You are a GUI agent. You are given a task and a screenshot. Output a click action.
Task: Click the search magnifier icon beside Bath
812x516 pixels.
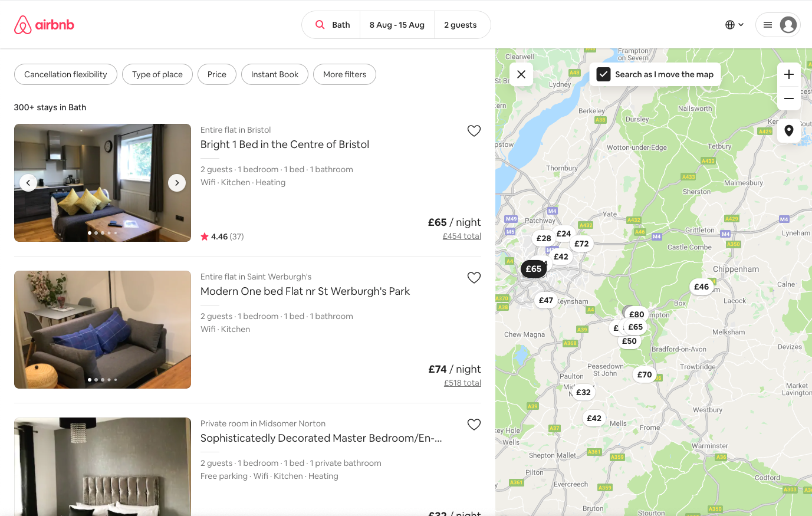tap(320, 25)
